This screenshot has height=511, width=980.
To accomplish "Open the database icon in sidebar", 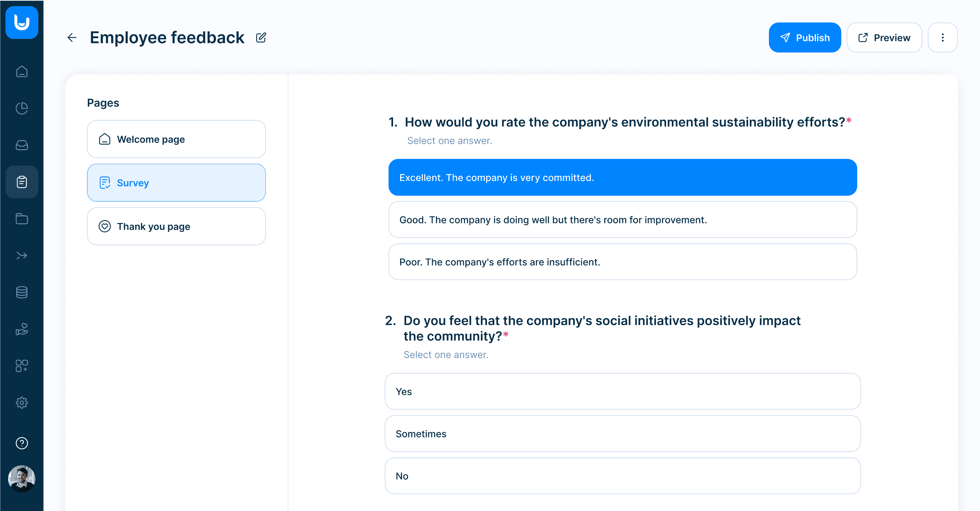I will pyautogui.click(x=22, y=292).
